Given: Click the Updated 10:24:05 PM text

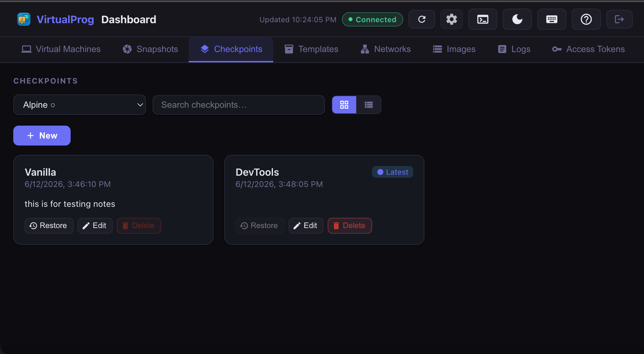Looking at the screenshot, I should (298, 20).
